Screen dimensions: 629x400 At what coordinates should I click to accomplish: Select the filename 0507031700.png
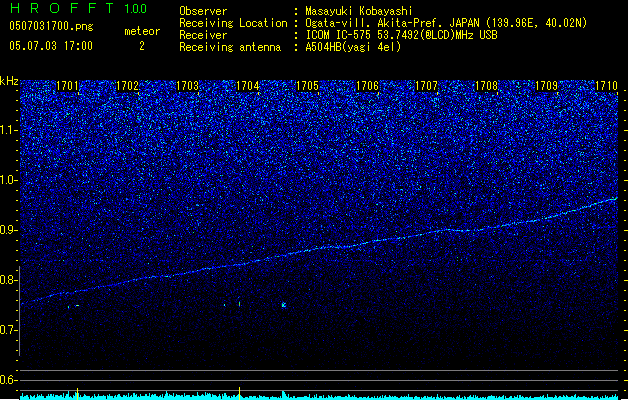pos(51,26)
